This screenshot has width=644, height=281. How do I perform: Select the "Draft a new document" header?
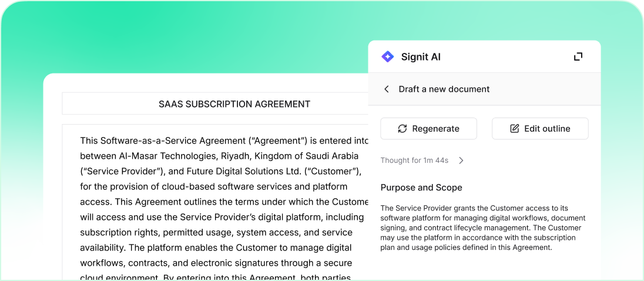[x=444, y=89]
